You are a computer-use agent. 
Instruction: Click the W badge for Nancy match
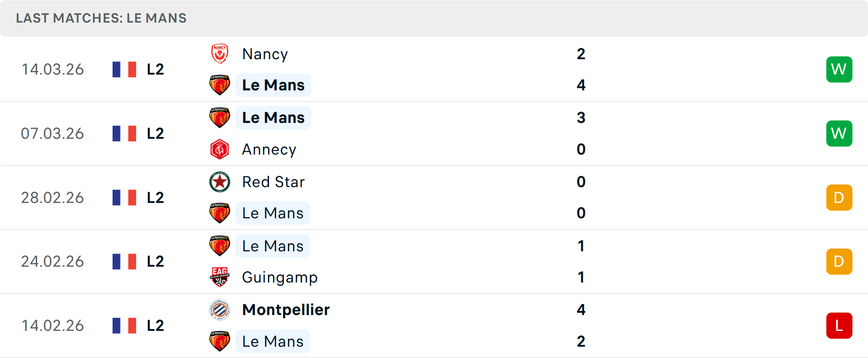point(839,70)
